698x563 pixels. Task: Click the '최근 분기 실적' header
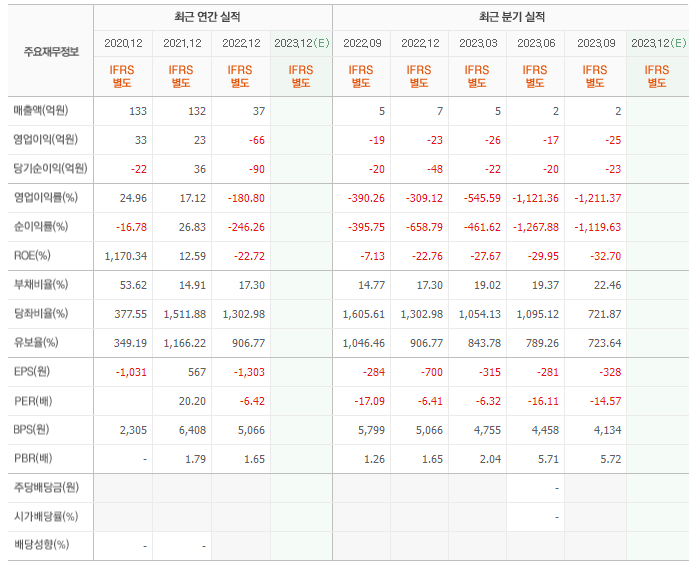pos(512,17)
